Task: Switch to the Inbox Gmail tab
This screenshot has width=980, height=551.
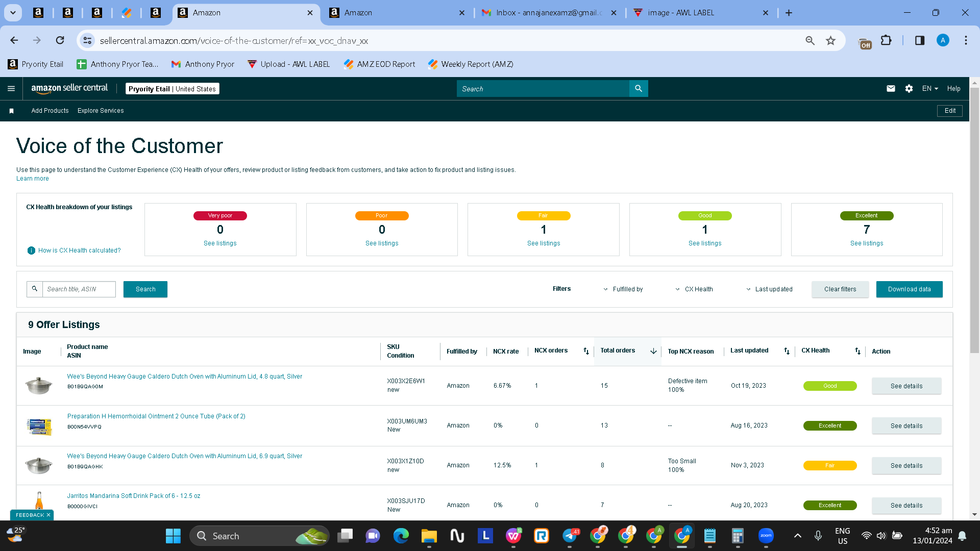Action: (548, 13)
